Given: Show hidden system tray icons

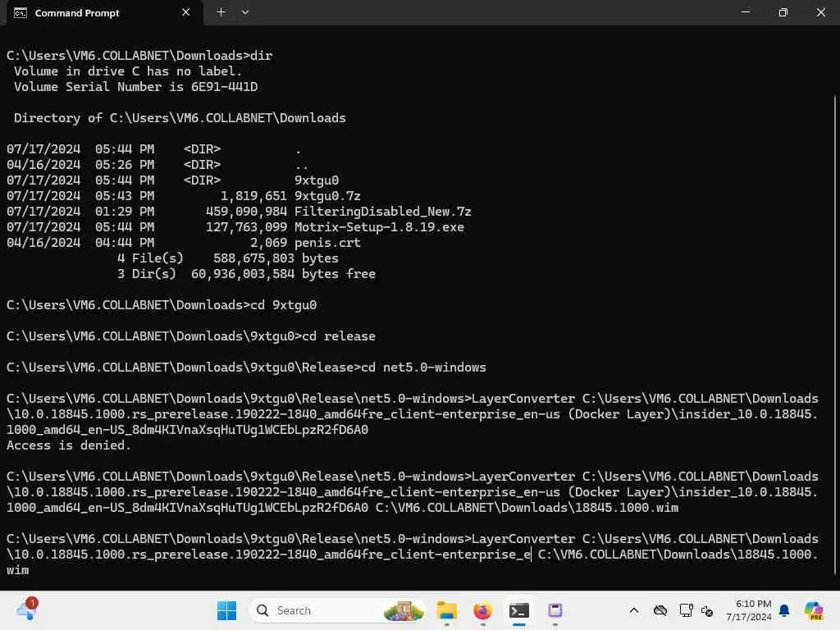Looking at the screenshot, I should point(634,610).
